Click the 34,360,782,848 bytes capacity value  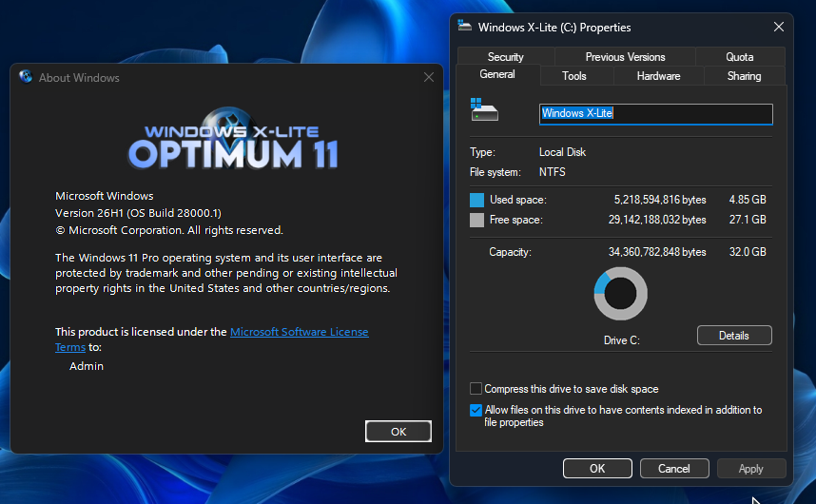(657, 252)
